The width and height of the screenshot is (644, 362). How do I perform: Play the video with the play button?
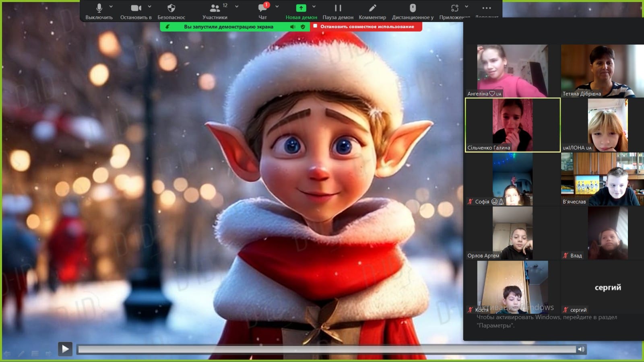(65, 349)
